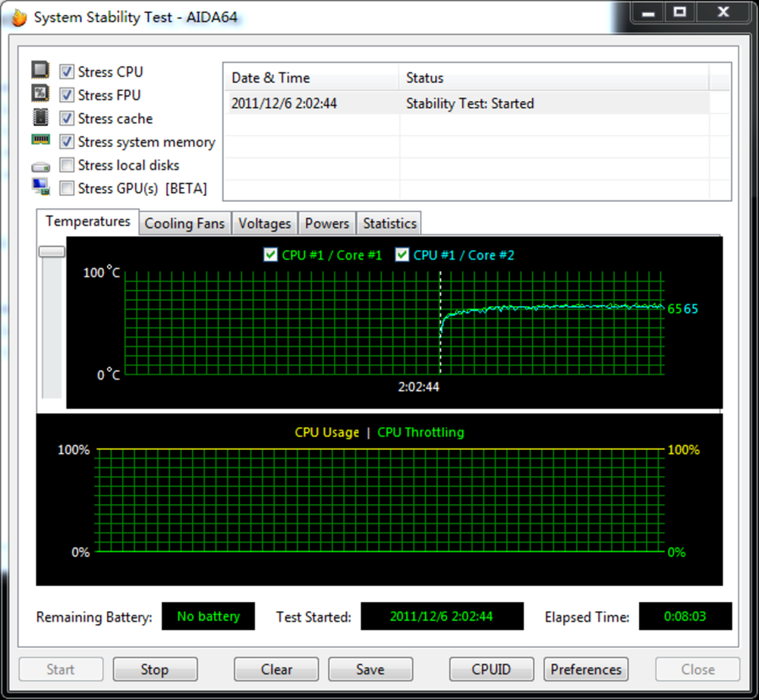
Task: Open Preferences
Action: click(586, 670)
